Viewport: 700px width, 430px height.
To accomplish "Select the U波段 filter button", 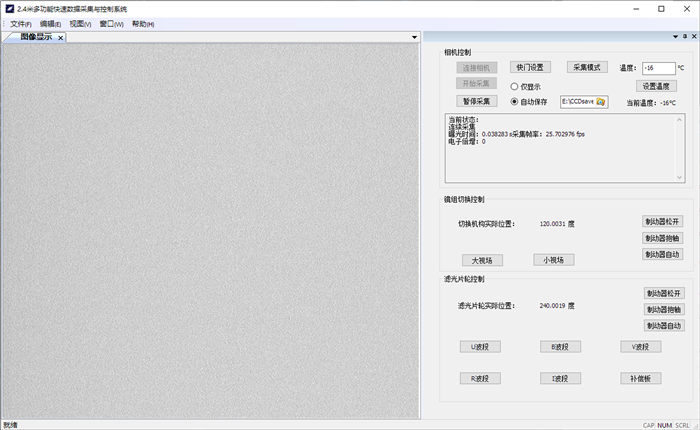I will (479, 347).
